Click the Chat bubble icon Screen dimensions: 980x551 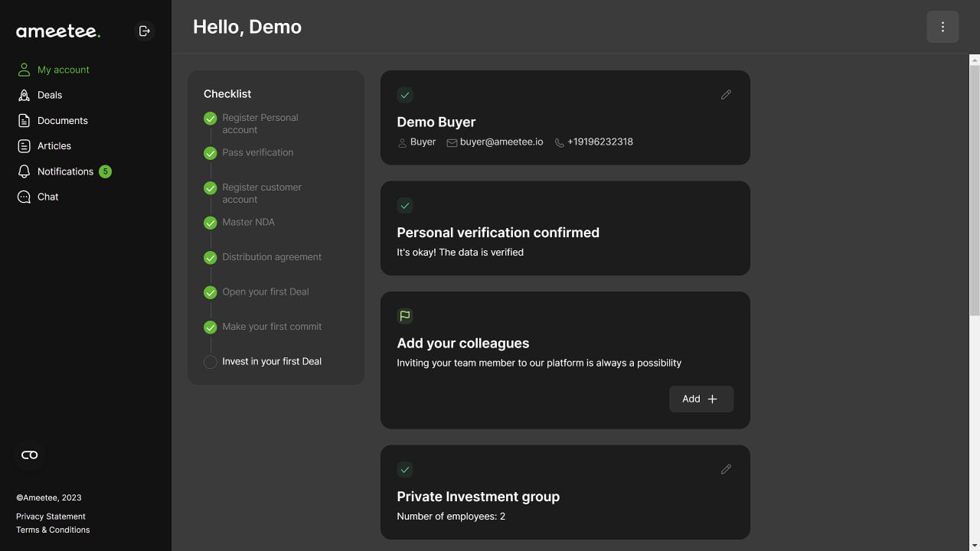(24, 197)
